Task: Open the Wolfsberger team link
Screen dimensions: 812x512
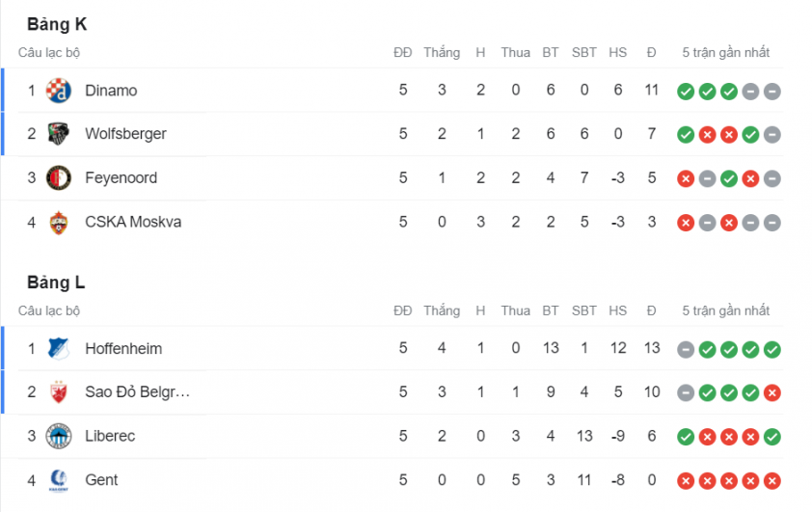Action: (x=125, y=134)
